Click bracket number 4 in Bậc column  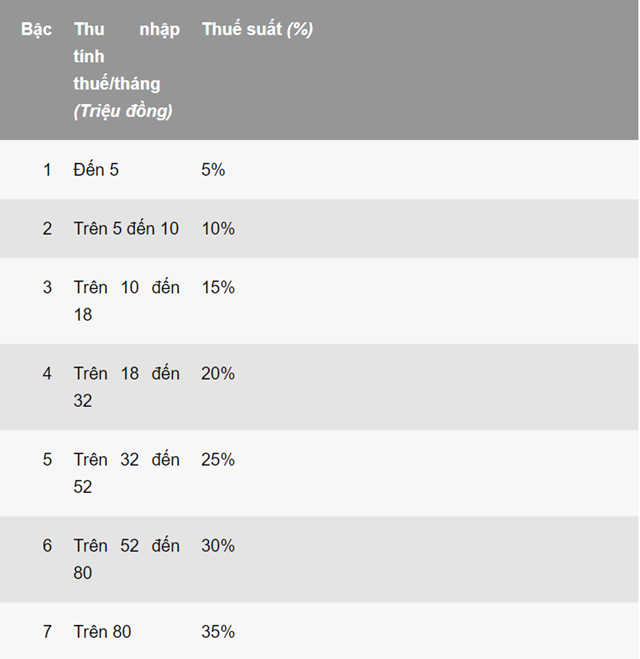point(47,374)
